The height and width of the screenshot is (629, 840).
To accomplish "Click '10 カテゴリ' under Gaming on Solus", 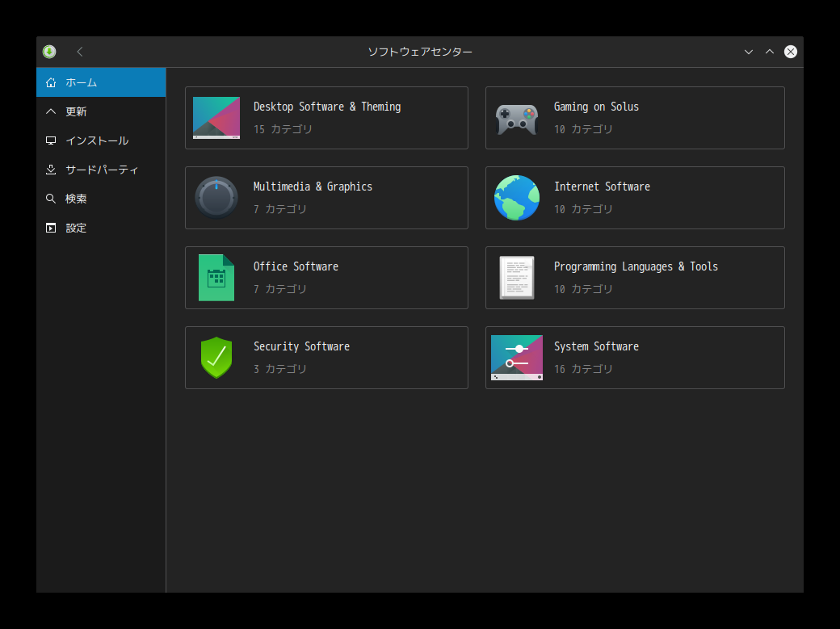I will tap(583, 129).
